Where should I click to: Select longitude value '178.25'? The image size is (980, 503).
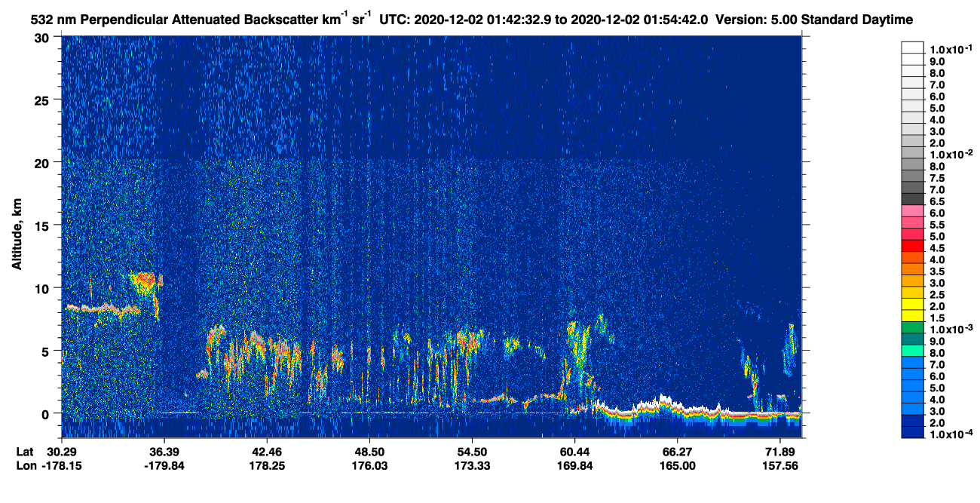coord(266,466)
